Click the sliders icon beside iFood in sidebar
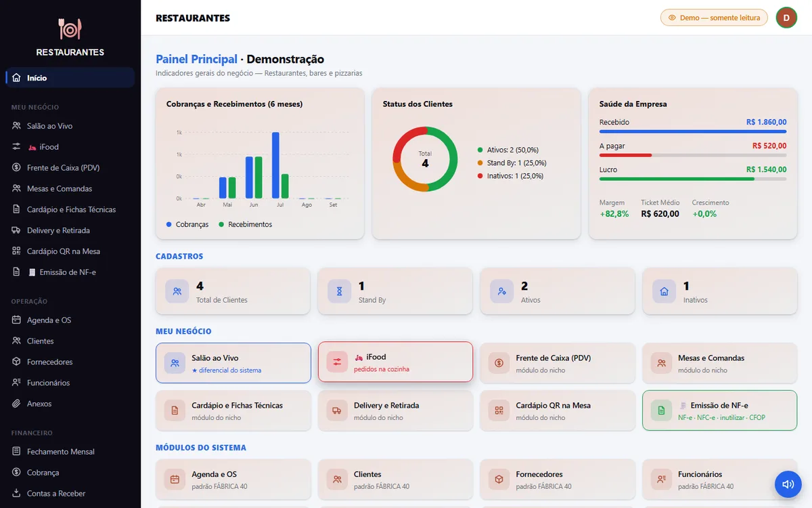Screen dimensions: 812x508 click(16, 147)
